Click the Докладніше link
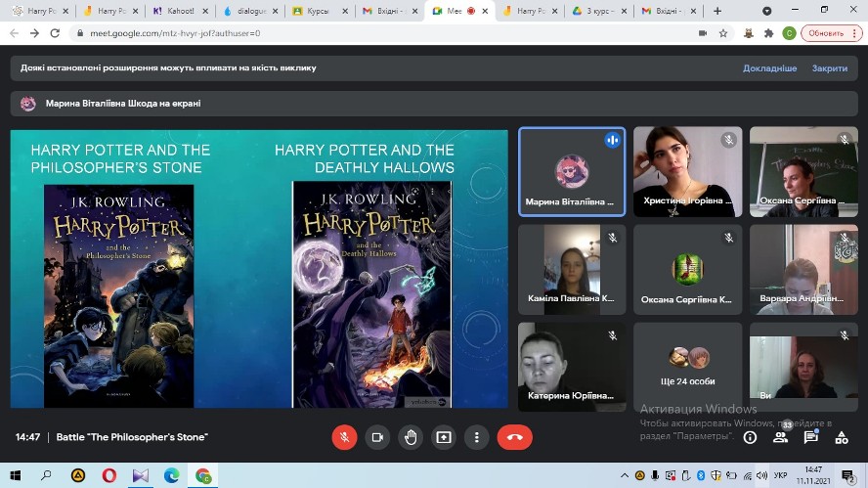This screenshot has width=868, height=488. click(769, 68)
